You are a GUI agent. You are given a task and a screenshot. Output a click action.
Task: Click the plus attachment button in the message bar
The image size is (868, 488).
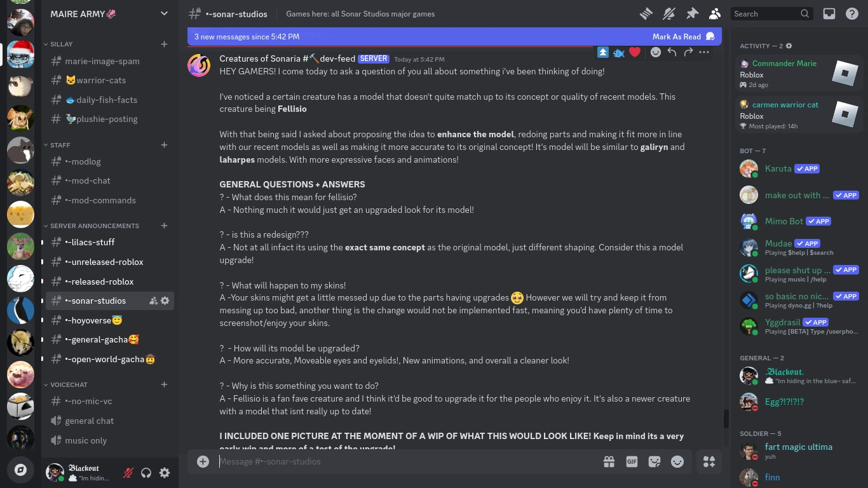[x=203, y=461]
